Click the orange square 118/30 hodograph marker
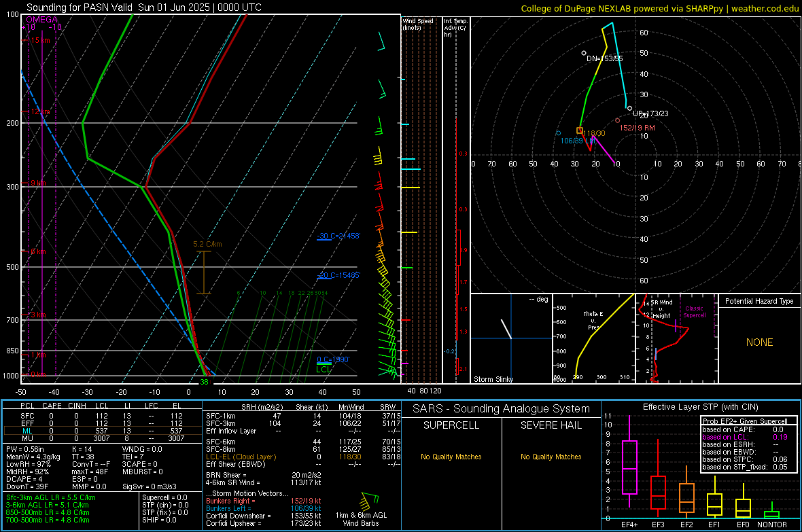The width and height of the screenshot is (802, 532). point(580,130)
